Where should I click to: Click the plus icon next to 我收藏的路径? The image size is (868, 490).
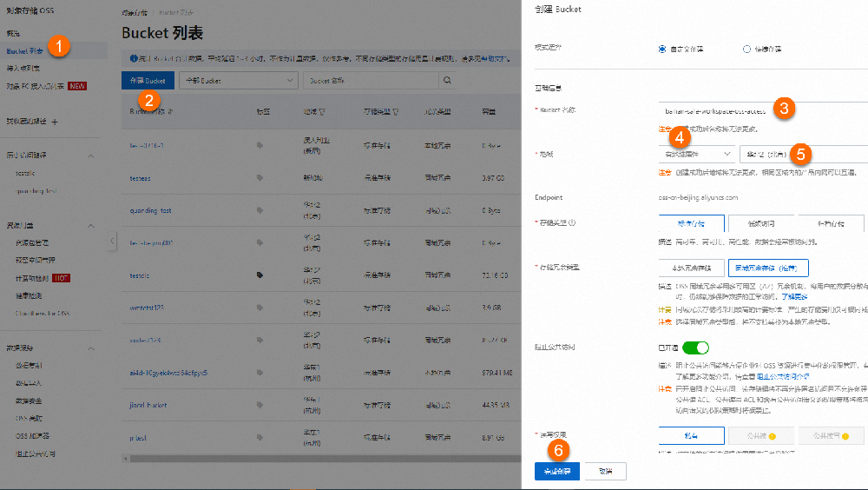click(x=54, y=122)
